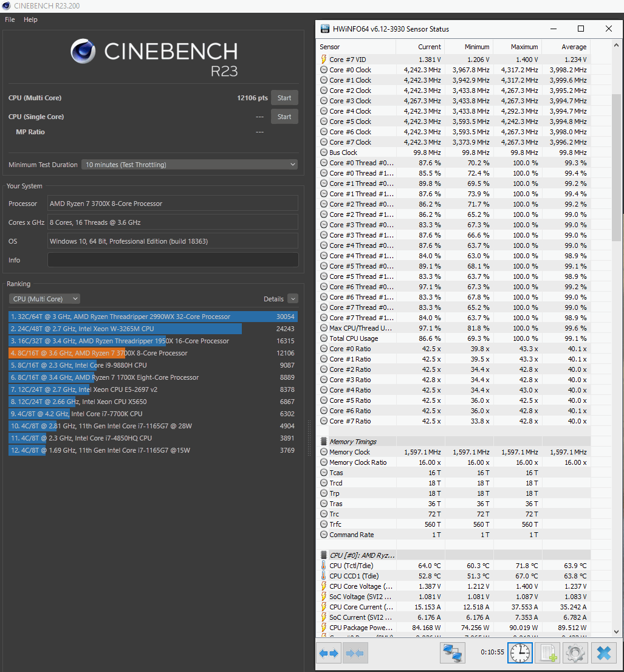
Task: Start logging with the document-plus icon
Action: [547, 653]
